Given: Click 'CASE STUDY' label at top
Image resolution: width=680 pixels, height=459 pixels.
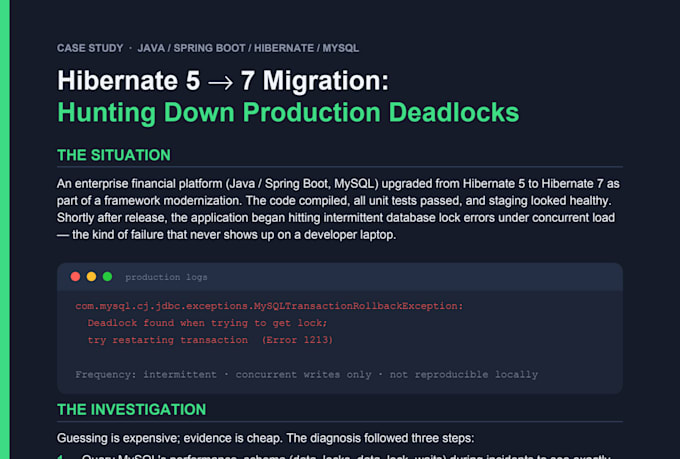Looking at the screenshot, I should click(90, 48).
